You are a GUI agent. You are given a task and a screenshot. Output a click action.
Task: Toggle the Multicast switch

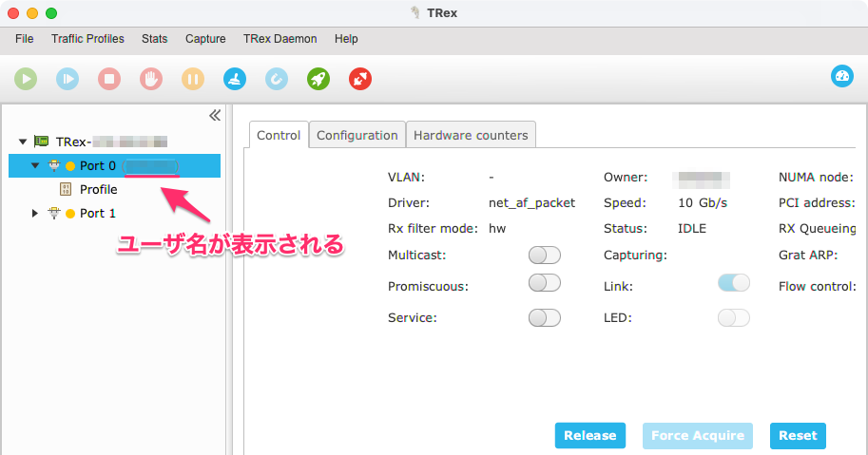coord(545,255)
